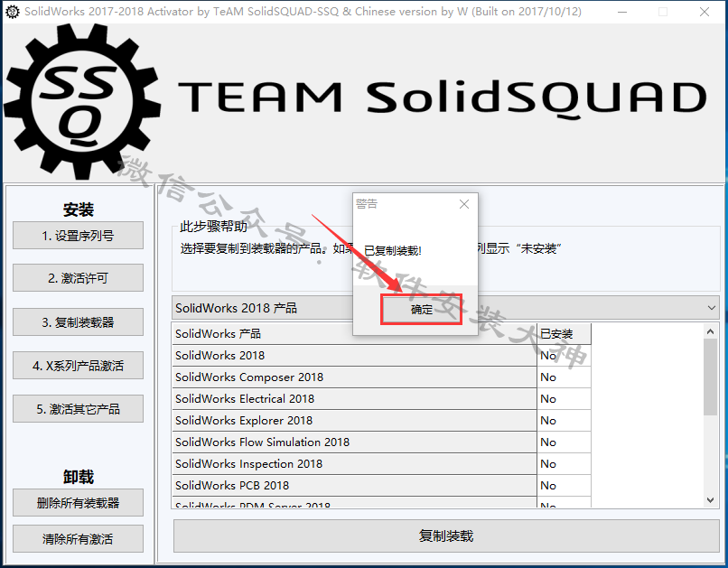Expand the SolidWorks 2018 产品 dropdown

[x=445, y=308]
